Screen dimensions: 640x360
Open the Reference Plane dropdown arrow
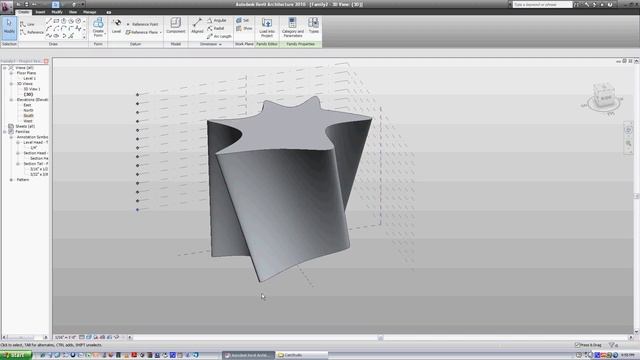pos(160,32)
